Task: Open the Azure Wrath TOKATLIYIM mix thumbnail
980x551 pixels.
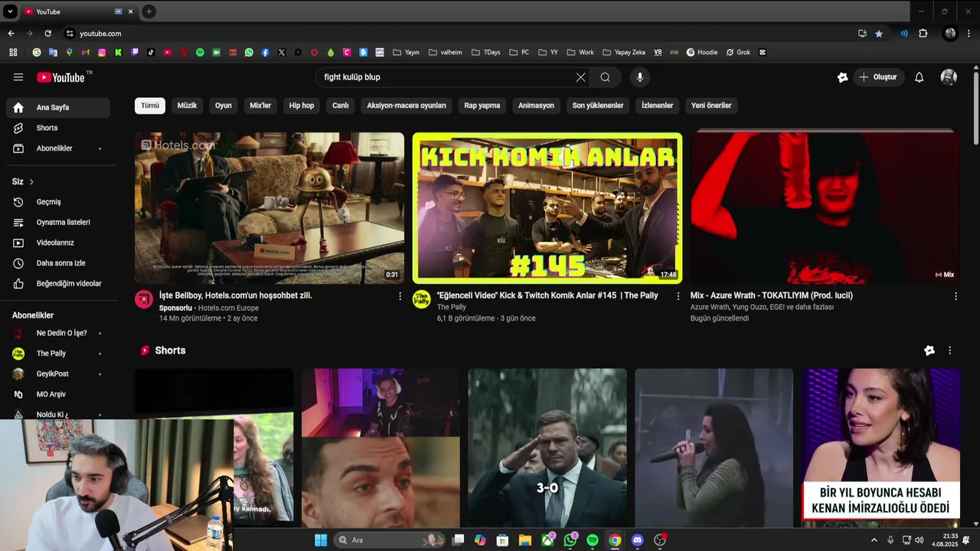Action: coord(825,208)
